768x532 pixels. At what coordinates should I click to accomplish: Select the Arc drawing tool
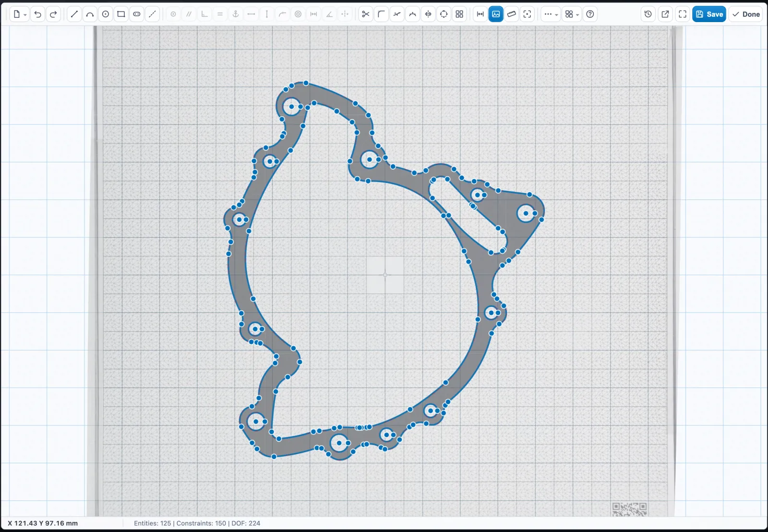pos(90,14)
